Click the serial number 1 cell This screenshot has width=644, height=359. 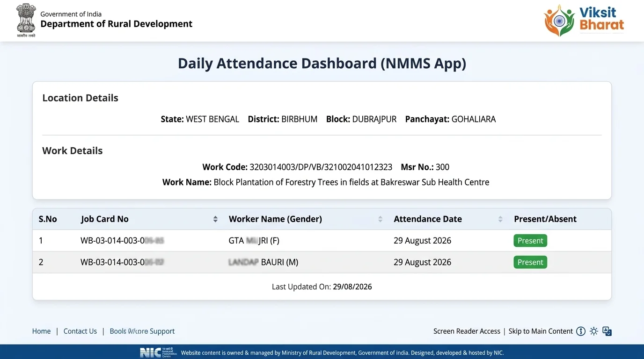(x=41, y=241)
